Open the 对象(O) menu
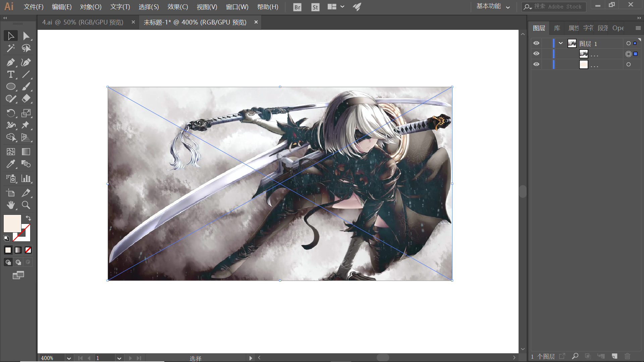 coord(91,7)
